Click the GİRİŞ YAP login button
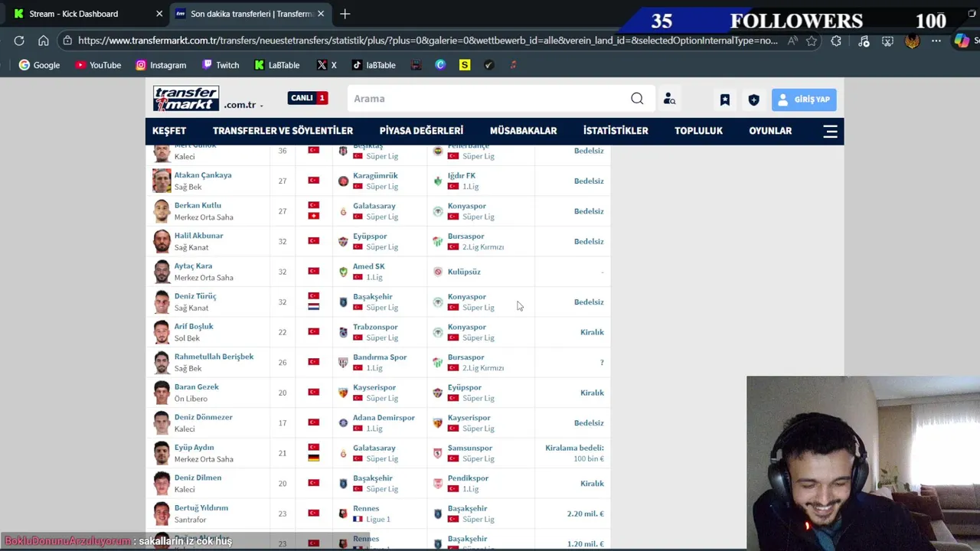The height and width of the screenshot is (551, 980). point(804,99)
